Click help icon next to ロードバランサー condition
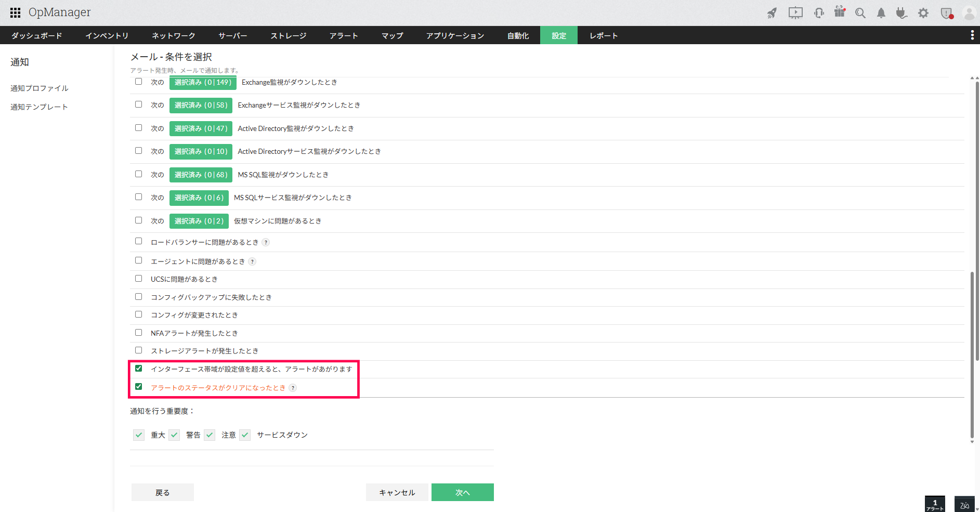980x512 pixels. pyautogui.click(x=266, y=242)
